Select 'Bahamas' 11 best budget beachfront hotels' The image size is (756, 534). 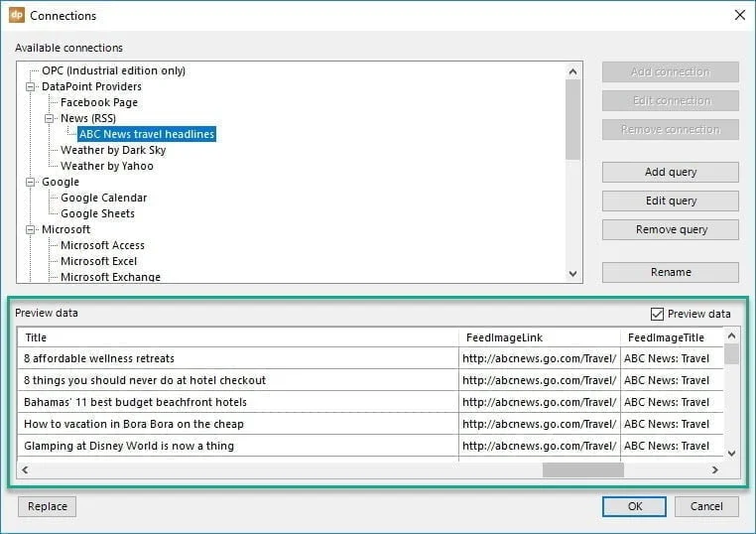[x=238, y=402]
